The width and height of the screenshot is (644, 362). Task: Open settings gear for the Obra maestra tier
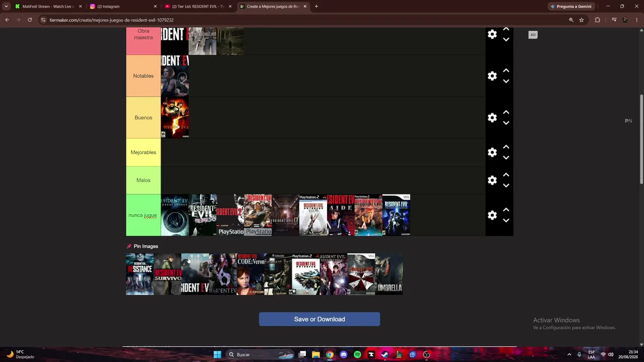(492, 34)
